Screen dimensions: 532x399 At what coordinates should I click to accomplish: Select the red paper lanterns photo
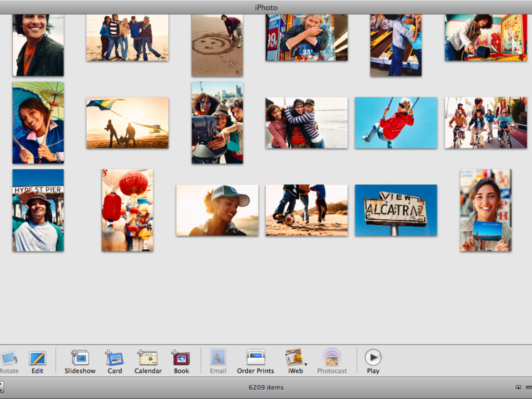pyautogui.click(x=127, y=210)
